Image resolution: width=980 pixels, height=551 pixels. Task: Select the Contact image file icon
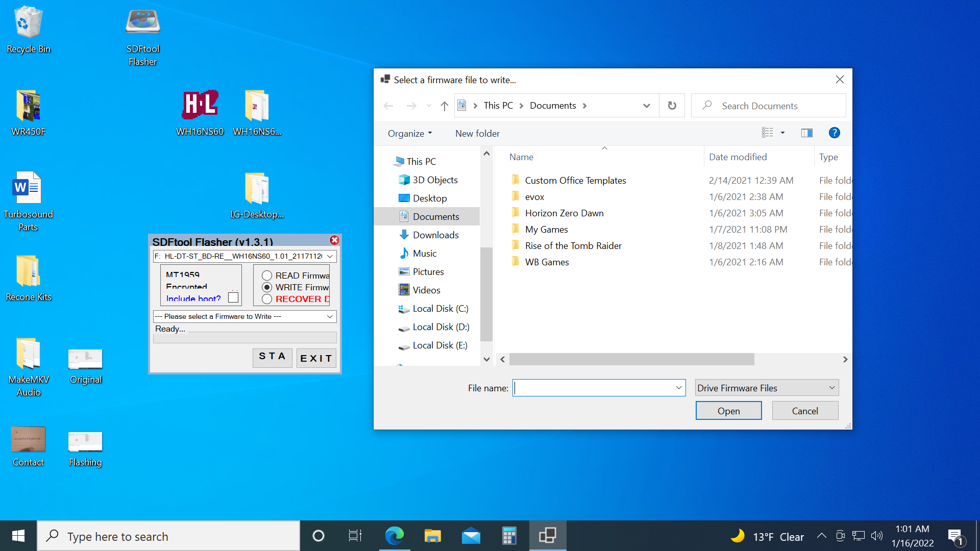point(29,446)
